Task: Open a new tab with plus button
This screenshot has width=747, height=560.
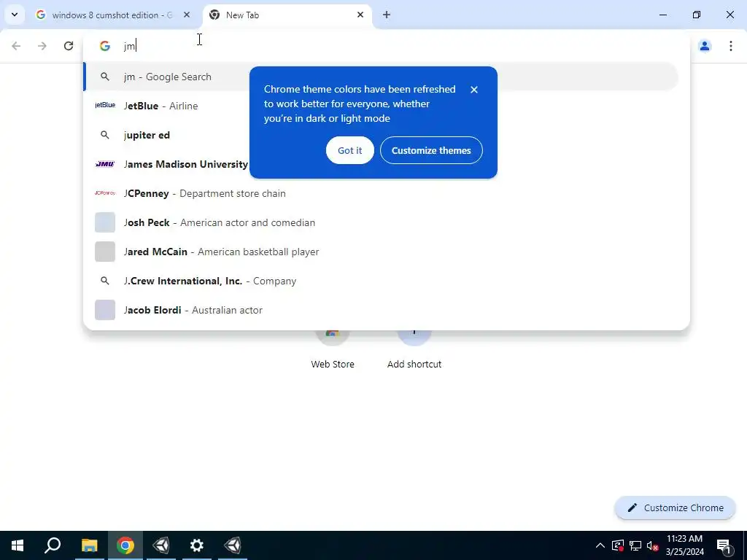Action: (387, 15)
